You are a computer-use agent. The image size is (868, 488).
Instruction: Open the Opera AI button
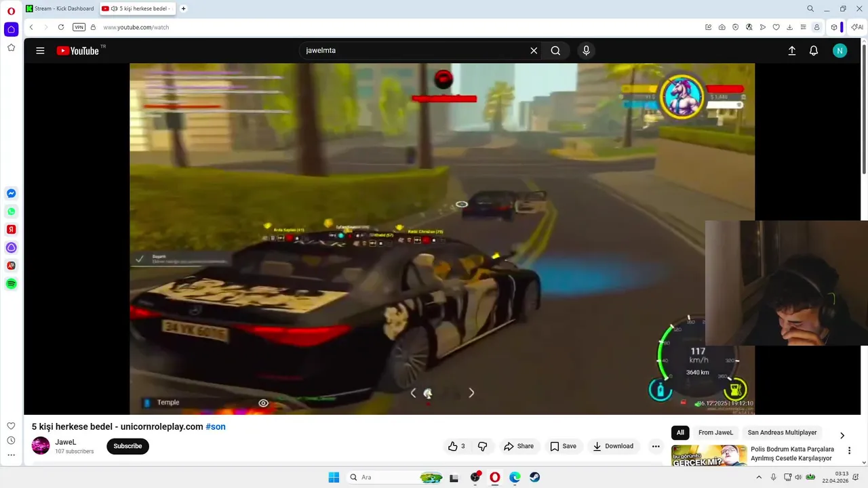click(x=856, y=27)
